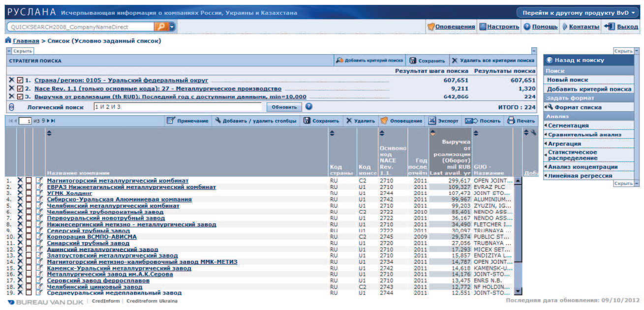The image size is (644, 310).
Task: Open the Помощь help link
Action: pos(540,27)
